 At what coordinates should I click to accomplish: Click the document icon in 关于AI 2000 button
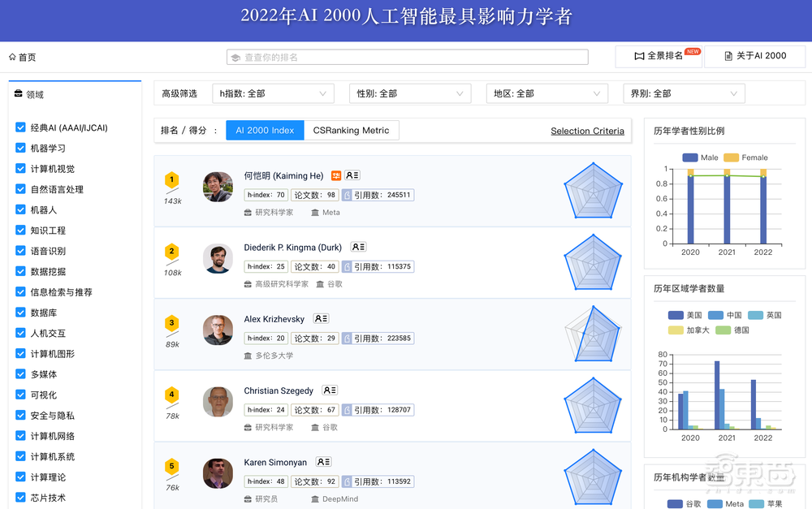pos(729,54)
